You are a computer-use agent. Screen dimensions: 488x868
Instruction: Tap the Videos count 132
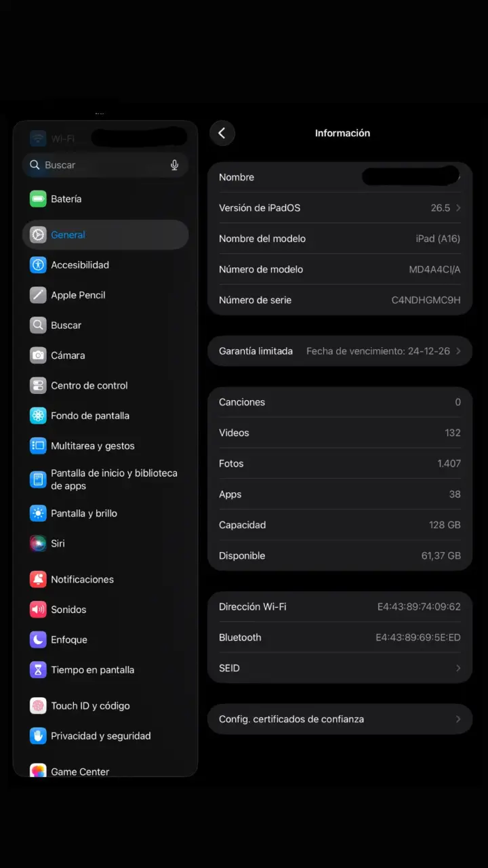click(x=453, y=433)
